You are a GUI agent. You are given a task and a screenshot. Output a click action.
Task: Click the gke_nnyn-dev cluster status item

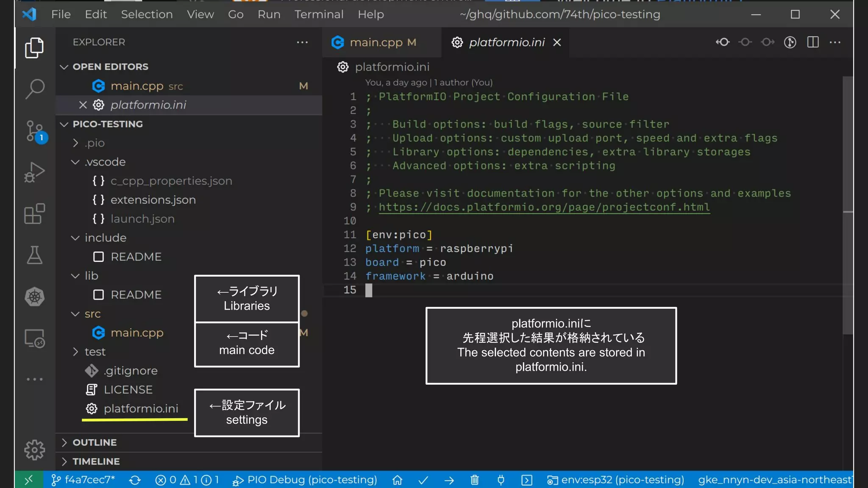pyautogui.click(x=775, y=480)
